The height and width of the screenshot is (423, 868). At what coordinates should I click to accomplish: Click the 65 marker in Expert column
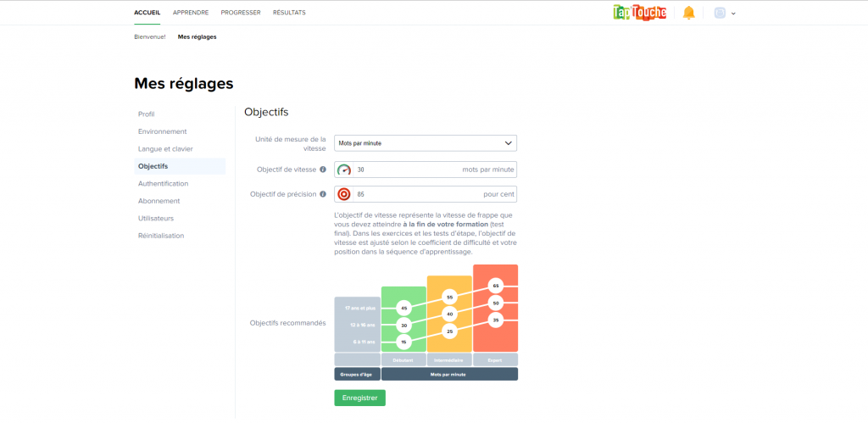496,286
